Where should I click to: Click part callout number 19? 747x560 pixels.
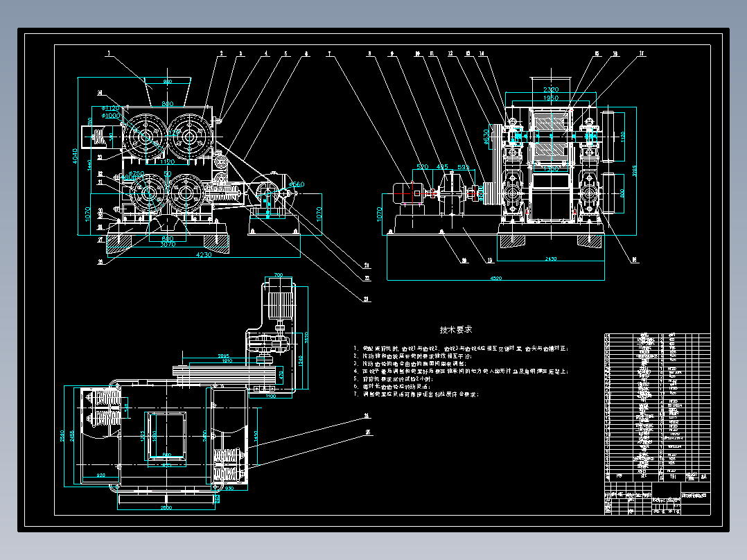click(x=490, y=260)
